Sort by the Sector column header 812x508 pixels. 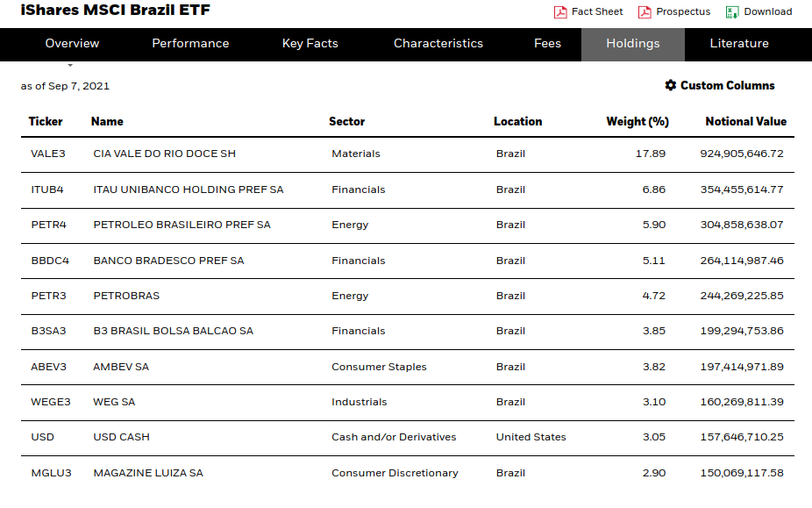click(x=346, y=121)
